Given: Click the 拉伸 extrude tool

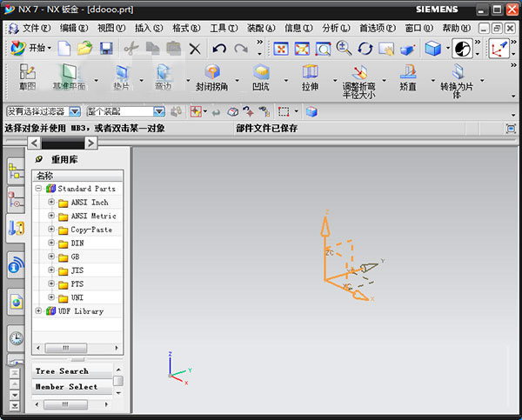Looking at the screenshot, I should point(310,77).
